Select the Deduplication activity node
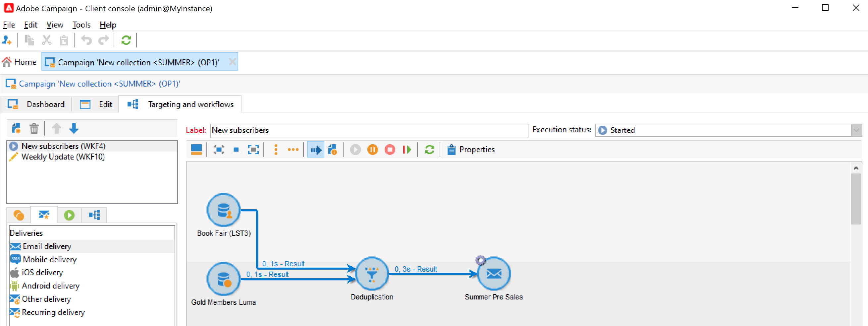This screenshot has height=326, width=868. 372,274
